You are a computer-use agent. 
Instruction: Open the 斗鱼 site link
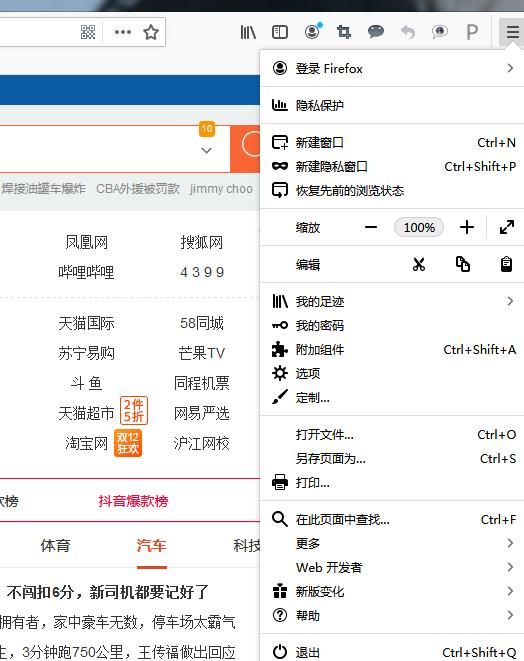click(86, 383)
